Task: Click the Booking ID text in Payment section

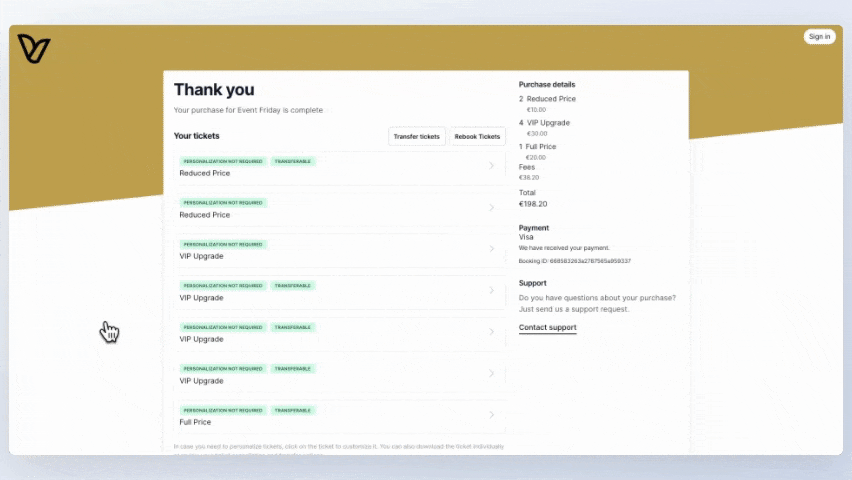Action: point(574,261)
